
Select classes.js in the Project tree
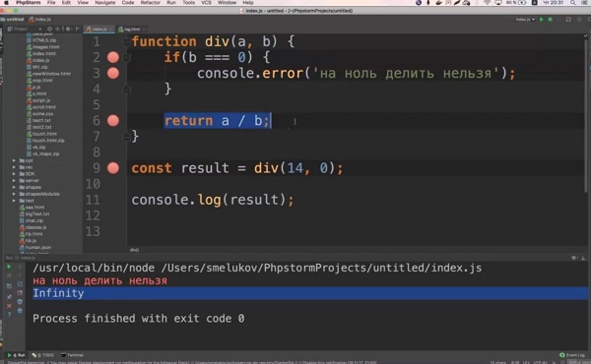pyautogui.click(x=33, y=227)
